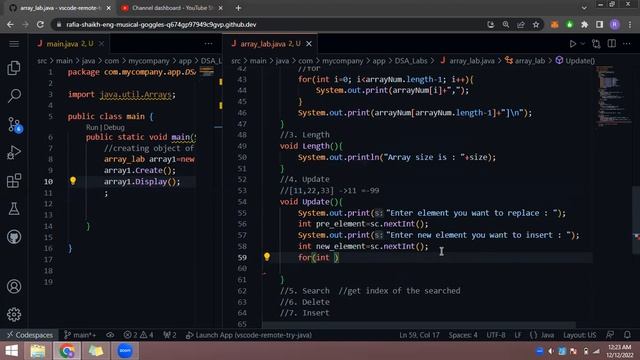Open the Chrome three-dot menu
The height and width of the screenshot is (360, 640).
[x=630, y=24]
